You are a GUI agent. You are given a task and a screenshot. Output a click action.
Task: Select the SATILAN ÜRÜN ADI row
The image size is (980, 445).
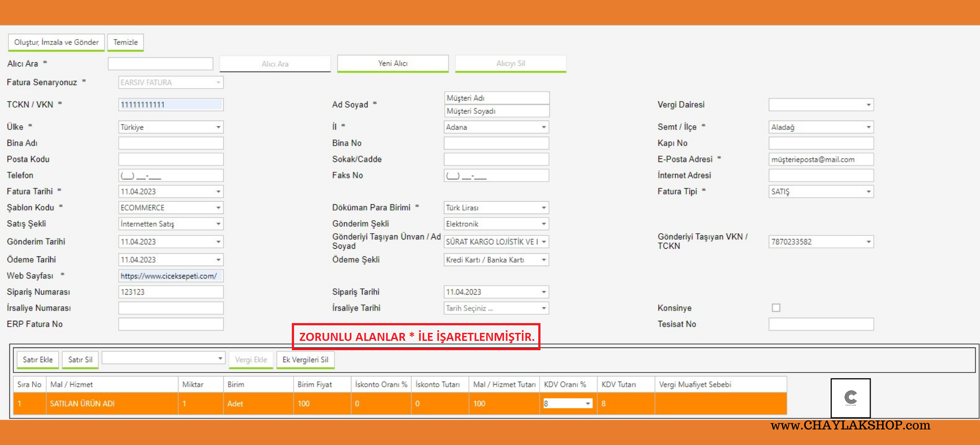coord(111,404)
